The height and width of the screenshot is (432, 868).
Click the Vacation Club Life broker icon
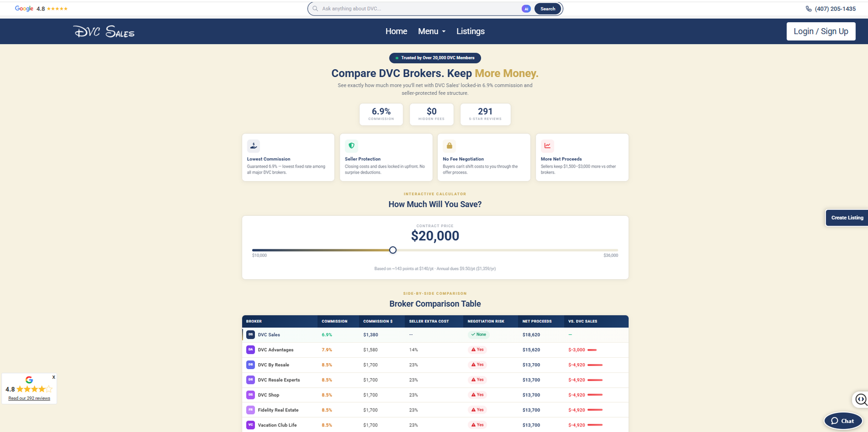(251, 425)
